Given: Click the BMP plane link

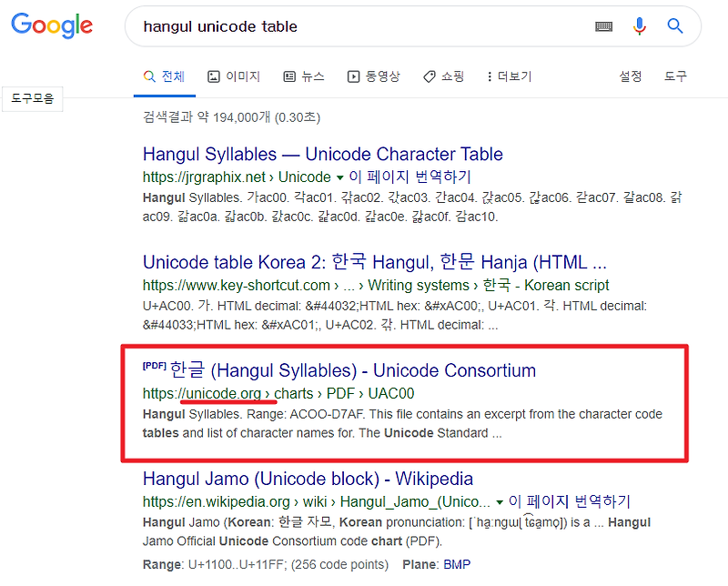Looking at the screenshot, I should pyautogui.click(x=457, y=565).
